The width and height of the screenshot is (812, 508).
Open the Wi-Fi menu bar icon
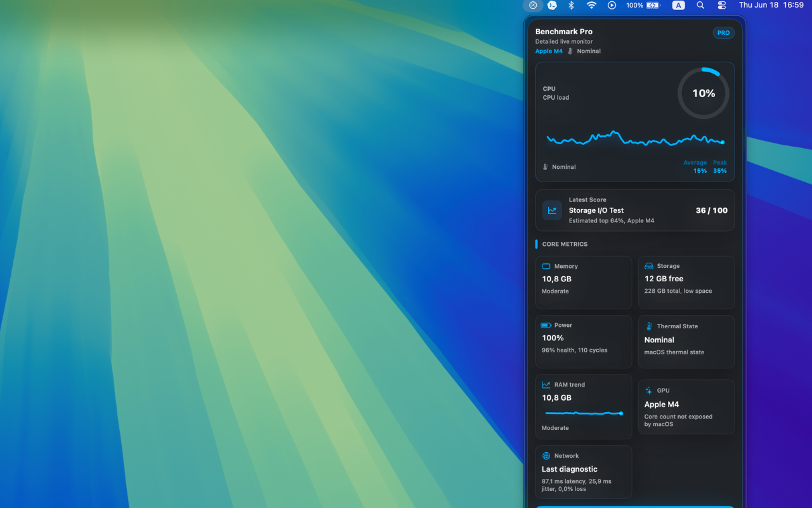pos(591,5)
